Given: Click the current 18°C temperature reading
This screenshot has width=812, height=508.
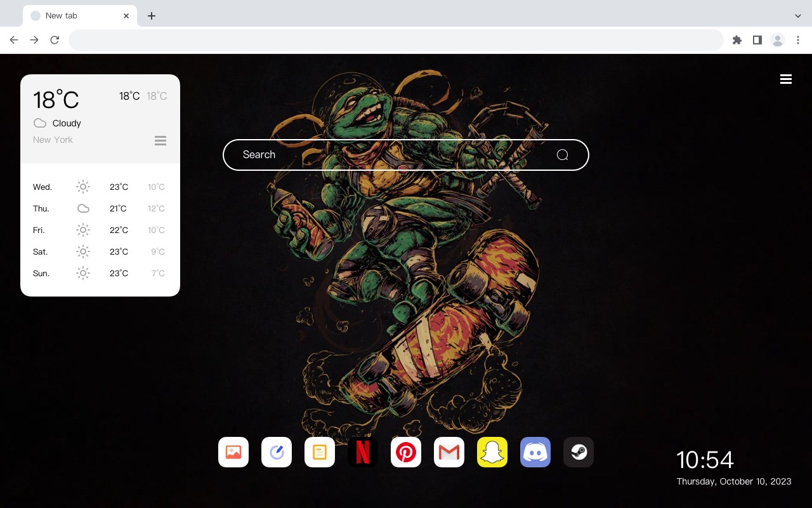Looking at the screenshot, I should pos(56,100).
